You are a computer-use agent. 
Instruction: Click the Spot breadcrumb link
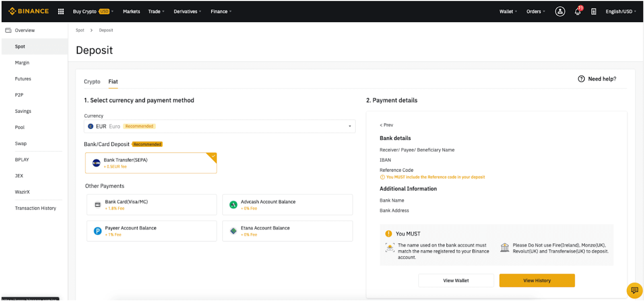click(x=80, y=30)
